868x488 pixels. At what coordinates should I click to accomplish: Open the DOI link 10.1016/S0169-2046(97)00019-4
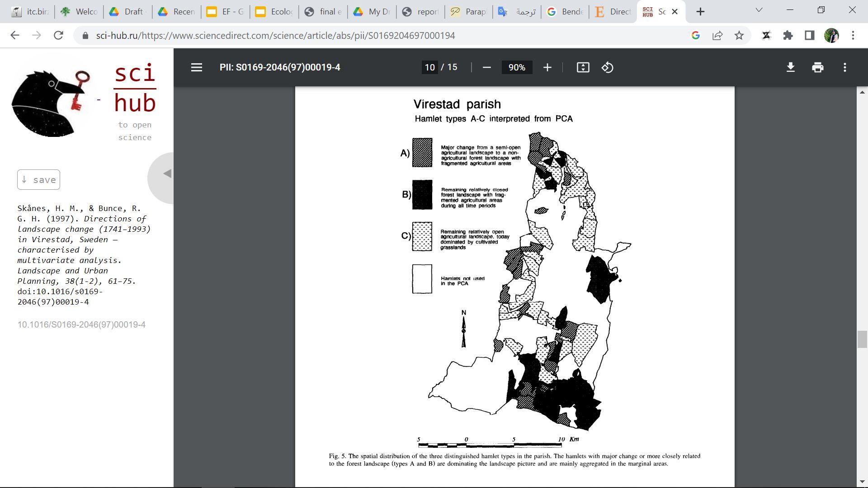[x=81, y=324]
